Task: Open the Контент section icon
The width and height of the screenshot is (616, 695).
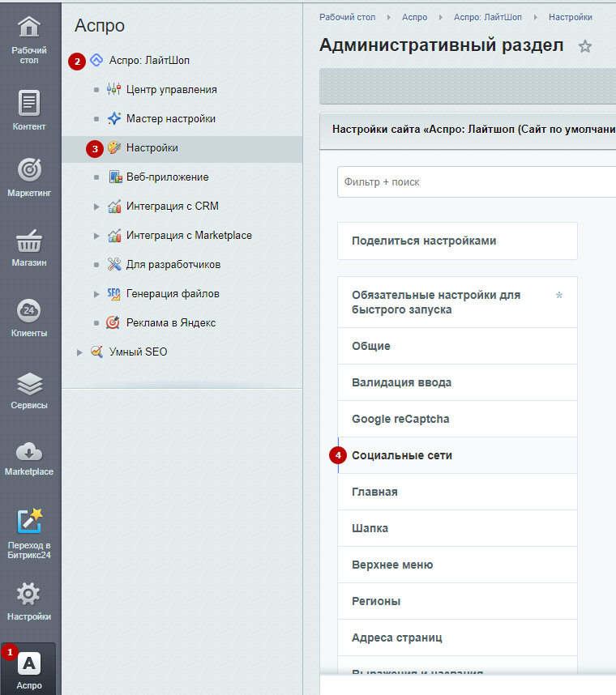Action: pyautogui.click(x=29, y=102)
